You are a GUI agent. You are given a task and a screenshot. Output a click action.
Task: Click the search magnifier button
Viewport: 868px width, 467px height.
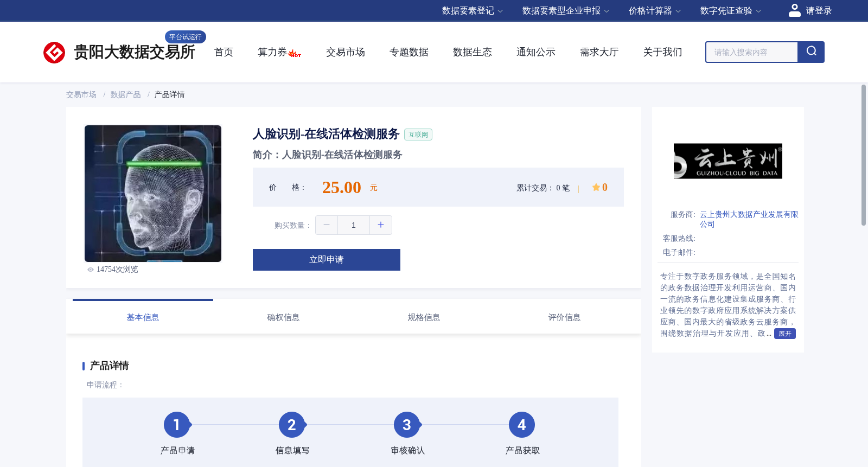(811, 52)
